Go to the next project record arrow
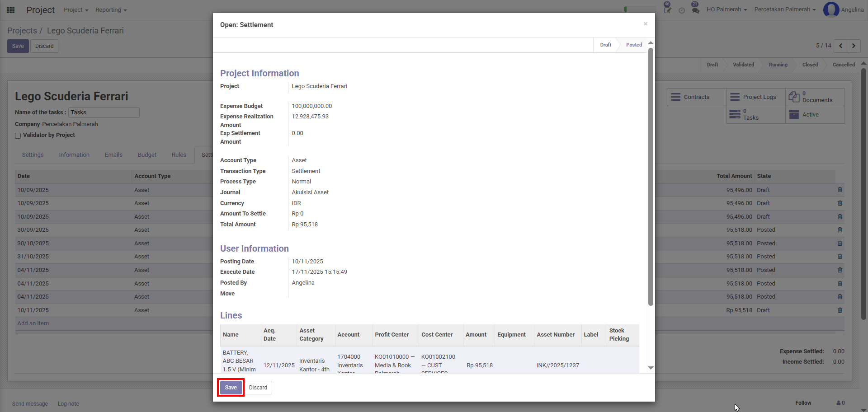 coord(854,46)
